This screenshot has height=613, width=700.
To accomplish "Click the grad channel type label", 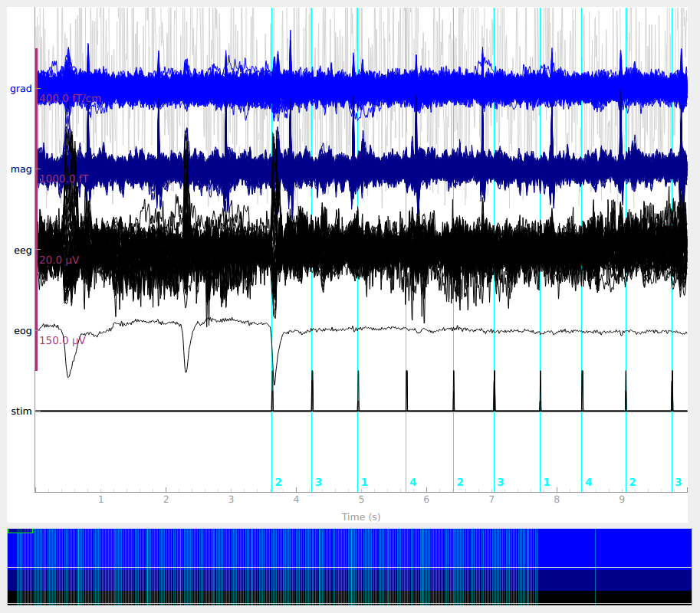I will pyautogui.click(x=21, y=89).
